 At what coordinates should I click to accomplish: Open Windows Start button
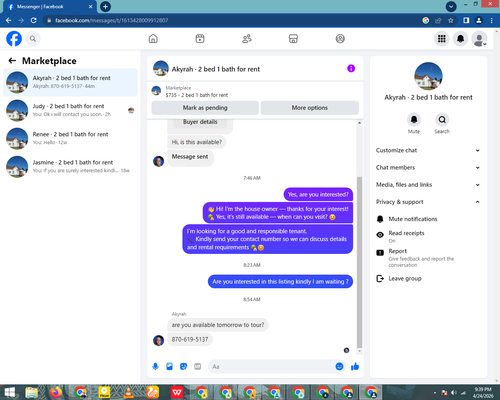click(9, 392)
